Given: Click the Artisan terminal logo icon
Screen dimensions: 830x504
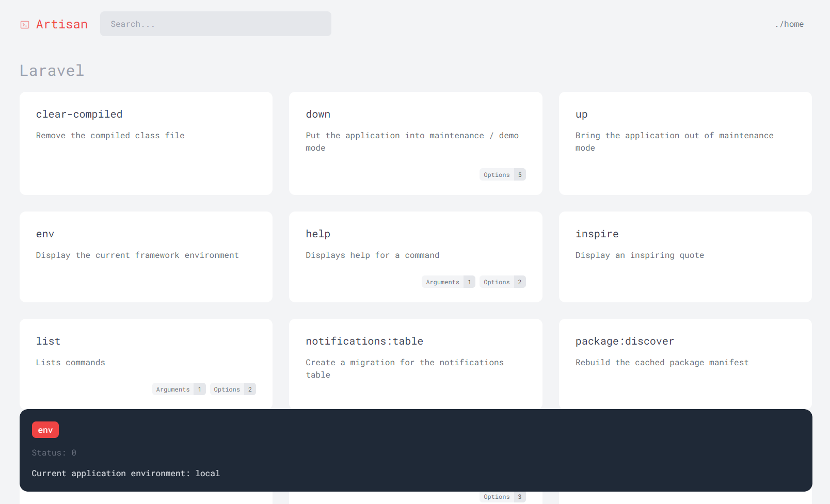Looking at the screenshot, I should click(25, 25).
